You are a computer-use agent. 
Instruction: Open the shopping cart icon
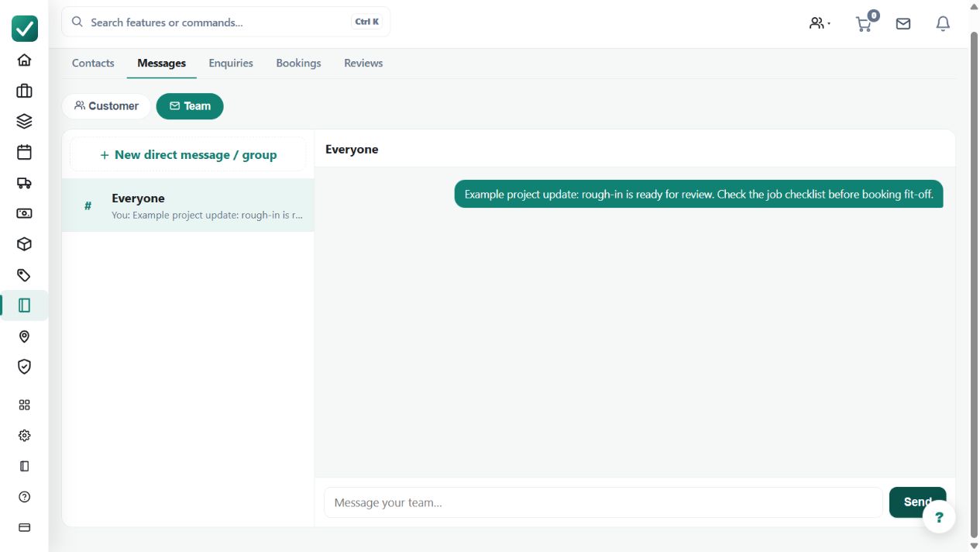click(863, 24)
